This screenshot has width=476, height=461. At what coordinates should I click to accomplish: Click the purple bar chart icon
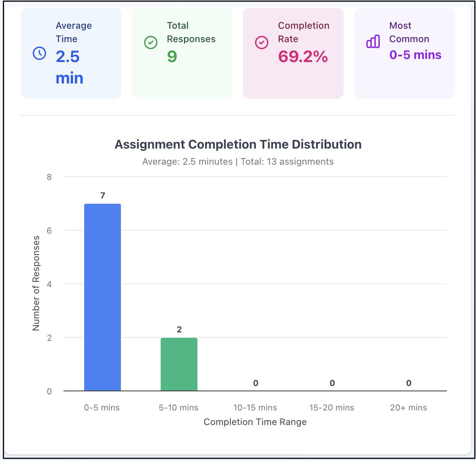[x=373, y=41]
